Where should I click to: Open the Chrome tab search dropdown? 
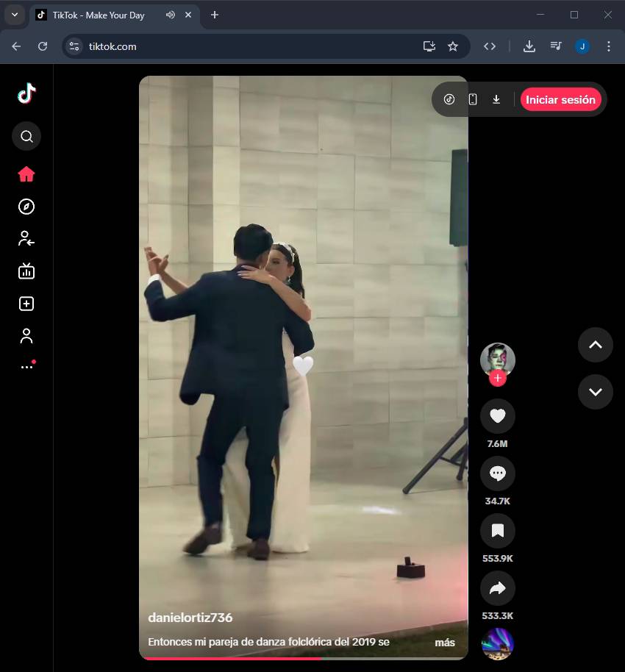(x=14, y=15)
